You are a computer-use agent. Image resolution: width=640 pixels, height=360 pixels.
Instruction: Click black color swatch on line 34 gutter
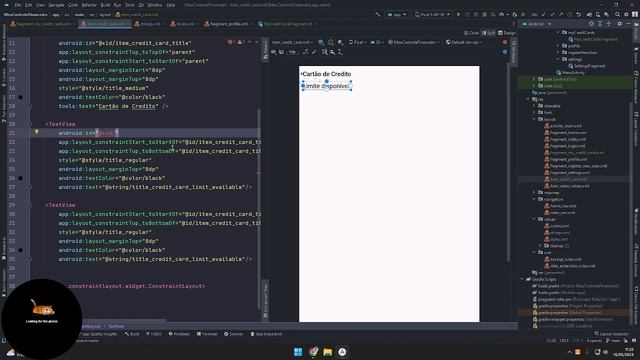click(21, 250)
